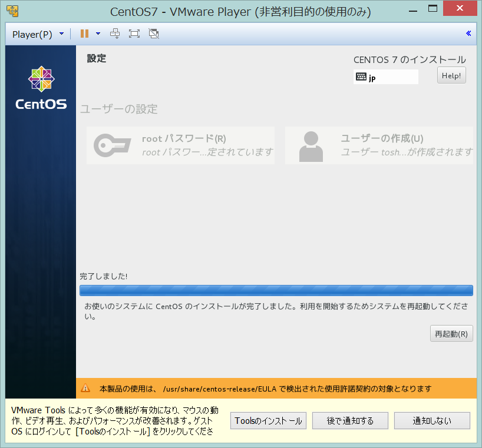Screen dimensions: 482x448
Task: Click the key icon for root password
Action: [x=112, y=145]
